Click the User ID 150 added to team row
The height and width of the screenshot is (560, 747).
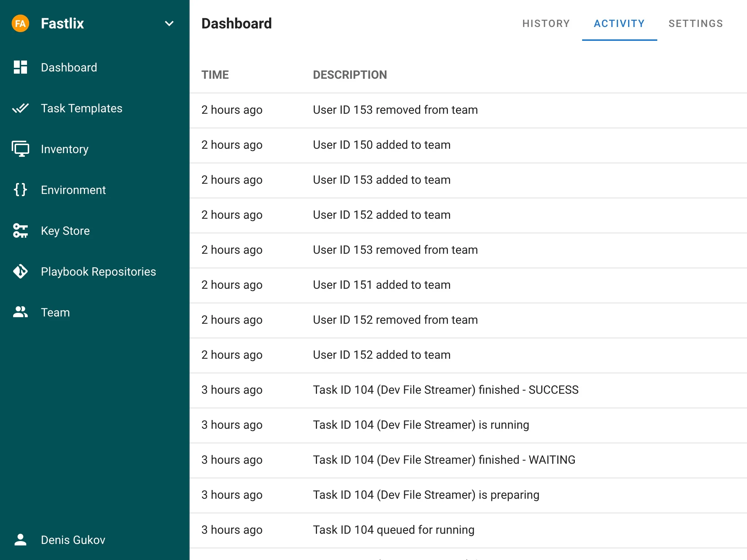(x=382, y=145)
